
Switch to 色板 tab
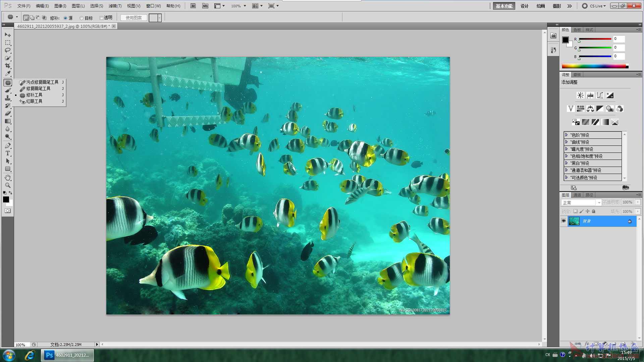coord(577,30)
